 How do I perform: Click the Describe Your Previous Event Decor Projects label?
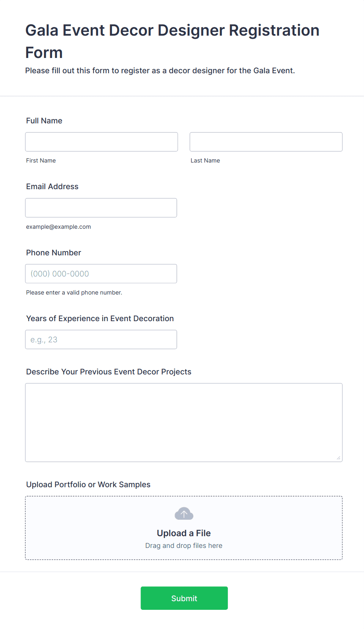point(109,372)
